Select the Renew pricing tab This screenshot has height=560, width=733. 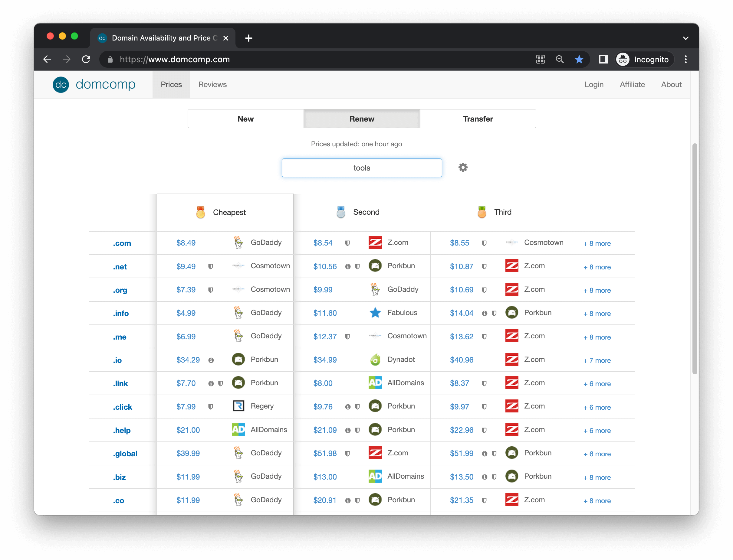362,119
